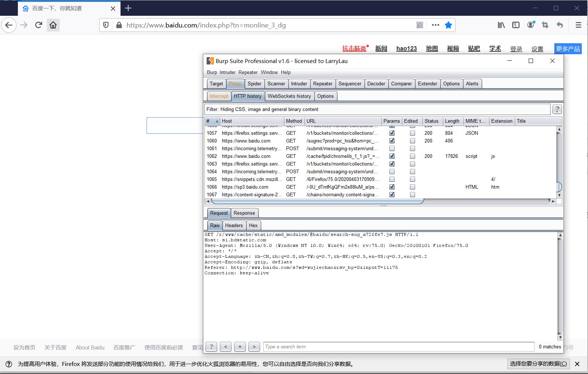Toggle Params checkbox for row 1065
The image size is (588, 374).
pyautogui.click(x=392, y=179)
